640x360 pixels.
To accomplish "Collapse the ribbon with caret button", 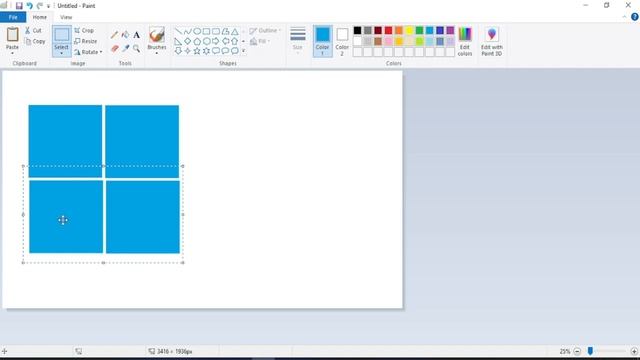I will pos(624,17).
